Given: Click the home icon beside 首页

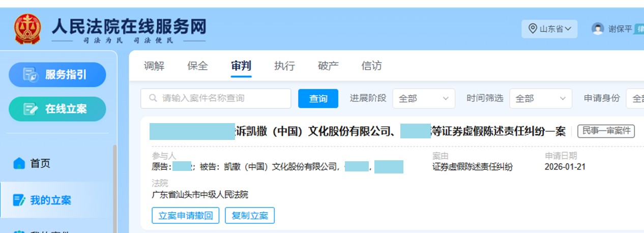Looking at the screenshot, I should [19, 163].
